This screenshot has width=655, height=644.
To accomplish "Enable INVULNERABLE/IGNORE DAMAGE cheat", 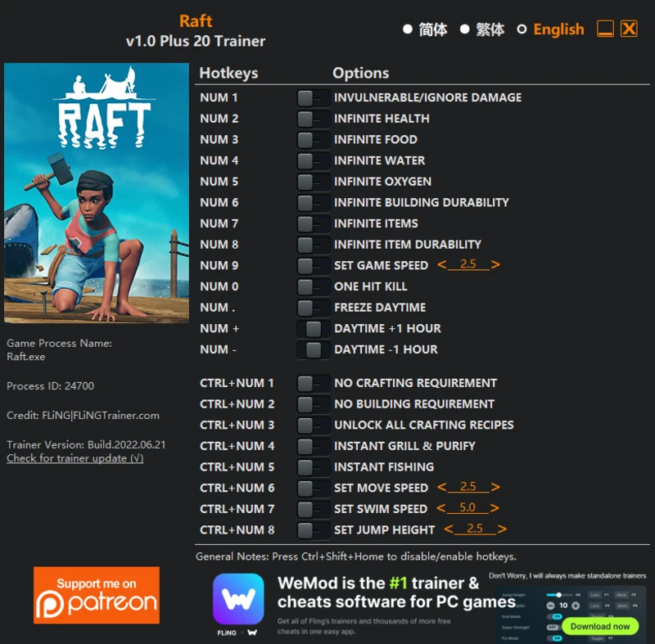I will point(314,97).
